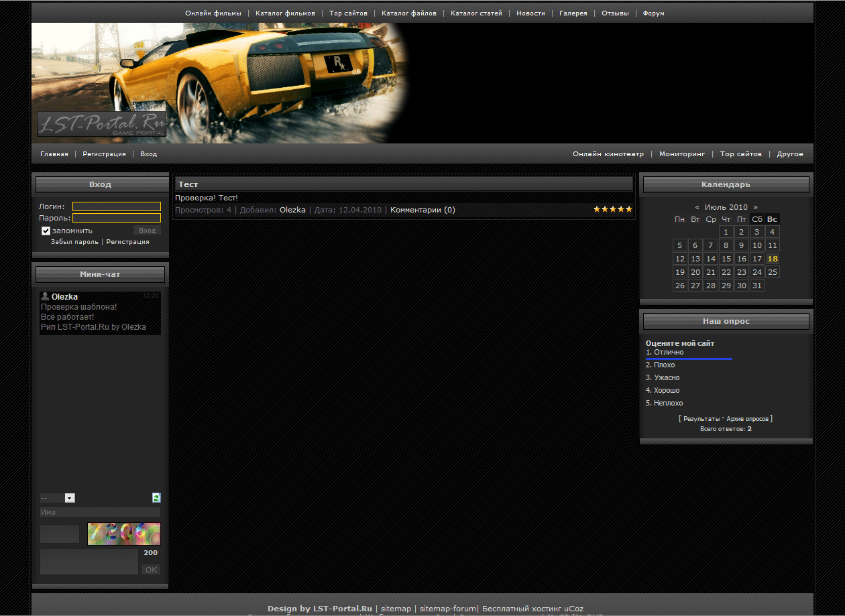Screen dimensions: 845x616
Task: Click the blue "Отлично" poll result bar
Action: tap(689, 359)
